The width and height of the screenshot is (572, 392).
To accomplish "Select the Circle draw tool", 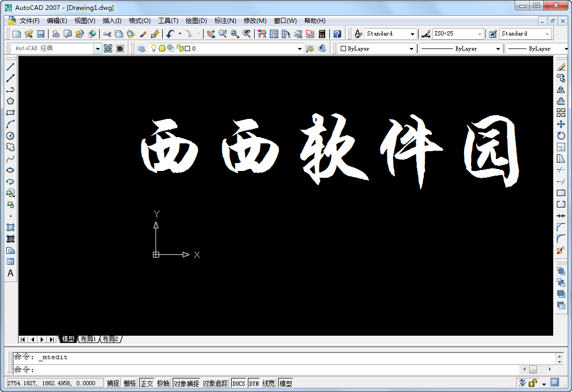I will coord(10,136).
